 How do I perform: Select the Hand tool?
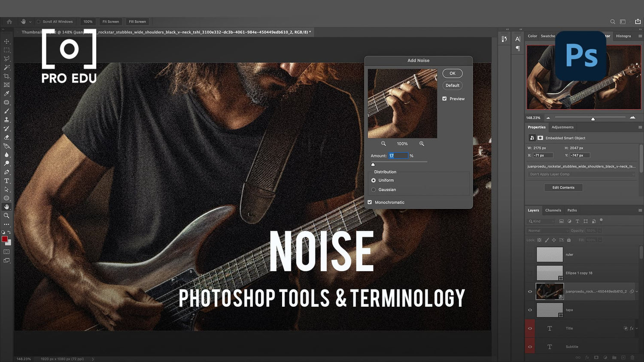pyautogui.click(x=6, y=207)
